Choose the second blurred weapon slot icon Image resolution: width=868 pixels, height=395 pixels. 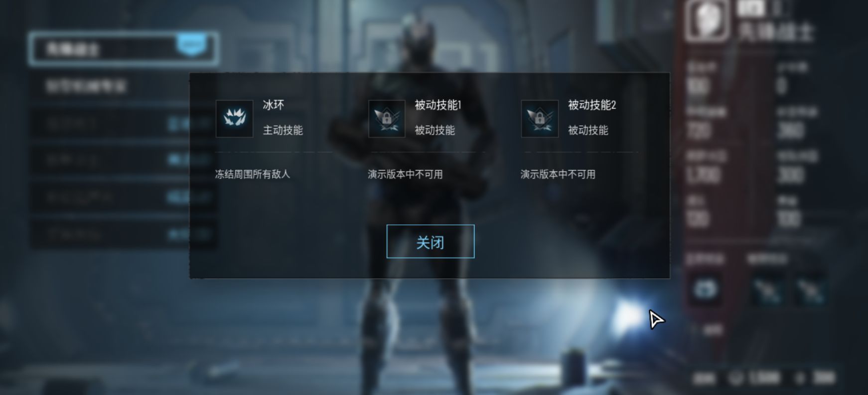click(x=809, y=289)
